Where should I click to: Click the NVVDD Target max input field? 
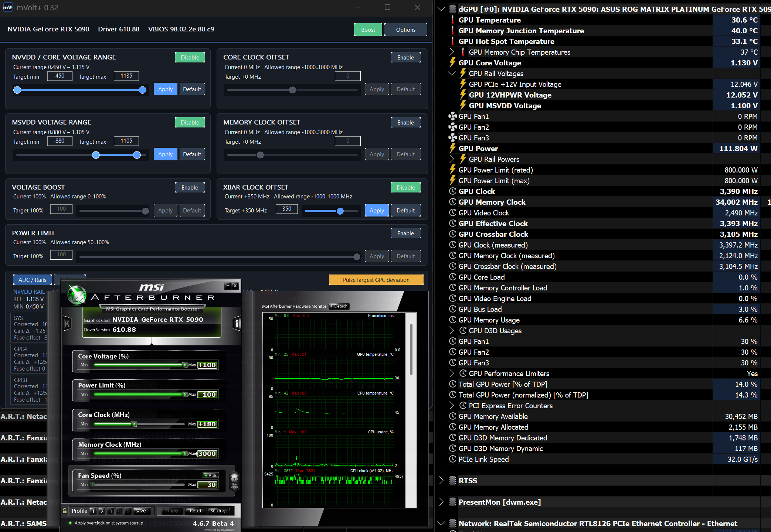coord(126,76)
